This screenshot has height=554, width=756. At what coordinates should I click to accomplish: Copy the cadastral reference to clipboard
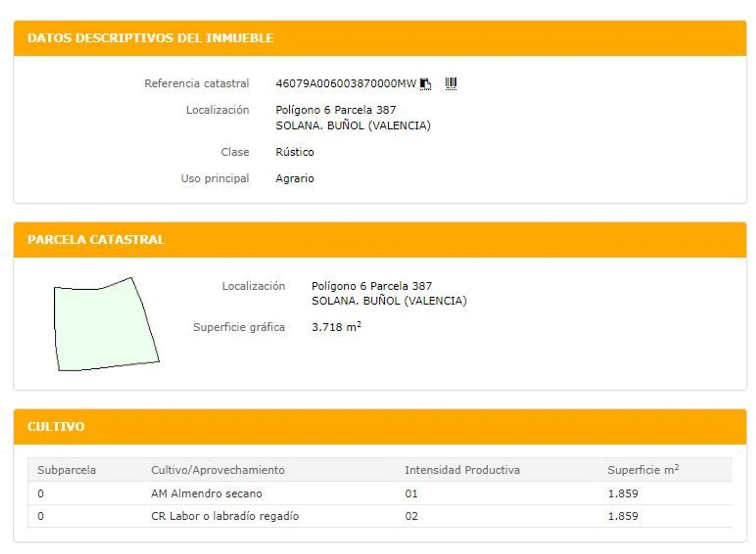click(425, 84)
